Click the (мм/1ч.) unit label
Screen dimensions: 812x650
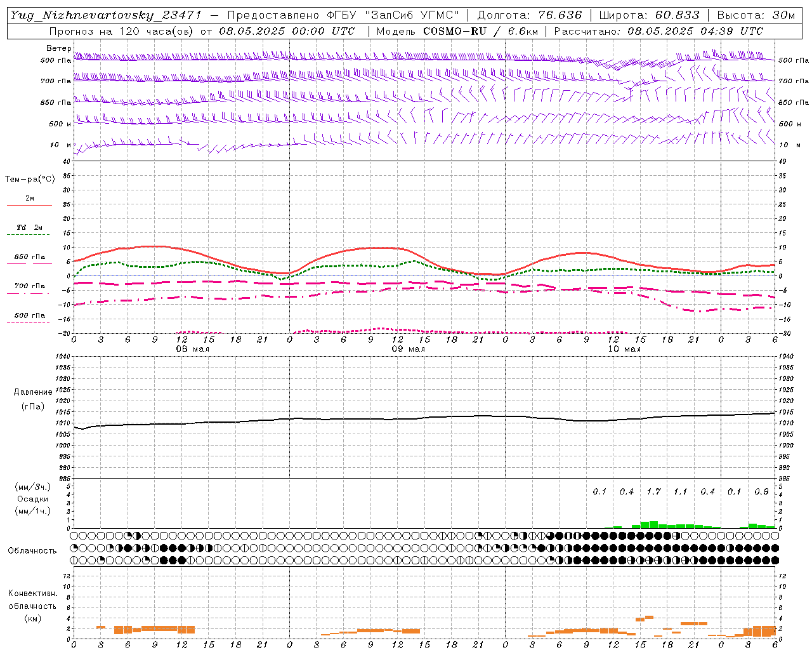32,511
